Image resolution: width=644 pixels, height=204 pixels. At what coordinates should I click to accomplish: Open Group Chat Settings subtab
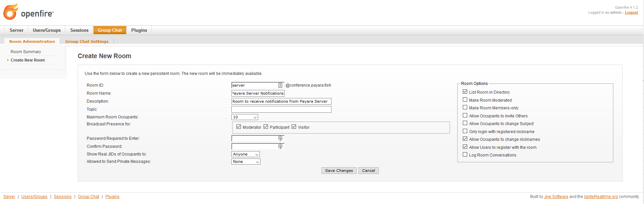(87, 41)
